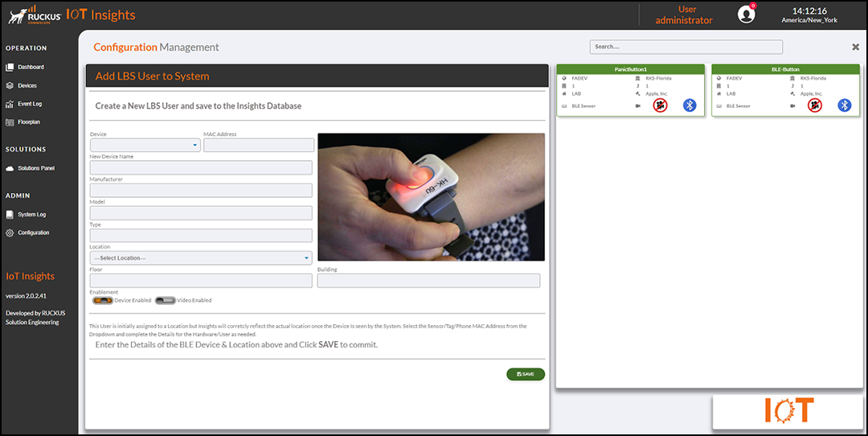Image resolution: width=868 pixels, height=436 pixels.
Task: Click the 14:12:16 clock display
Action: (809, 10)
